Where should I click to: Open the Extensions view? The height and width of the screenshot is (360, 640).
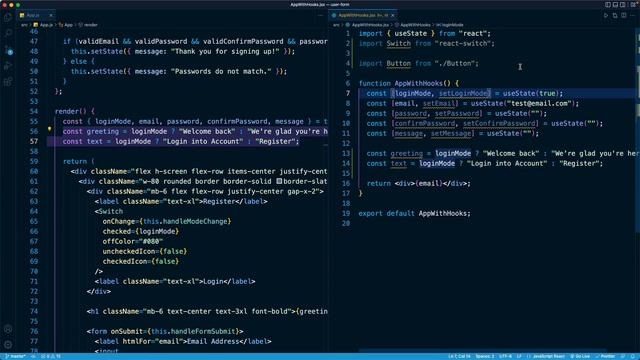point(8,82)
